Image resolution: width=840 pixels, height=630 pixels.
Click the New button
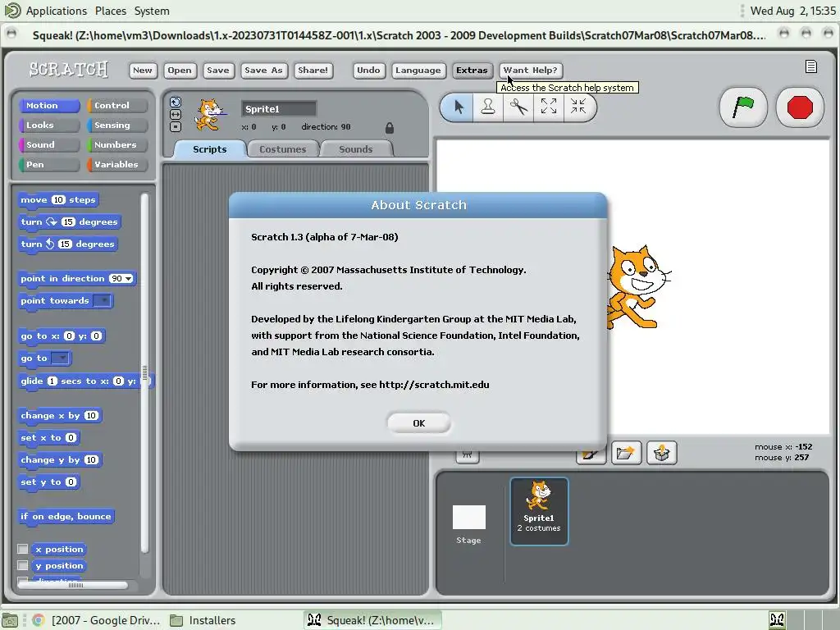143,71
